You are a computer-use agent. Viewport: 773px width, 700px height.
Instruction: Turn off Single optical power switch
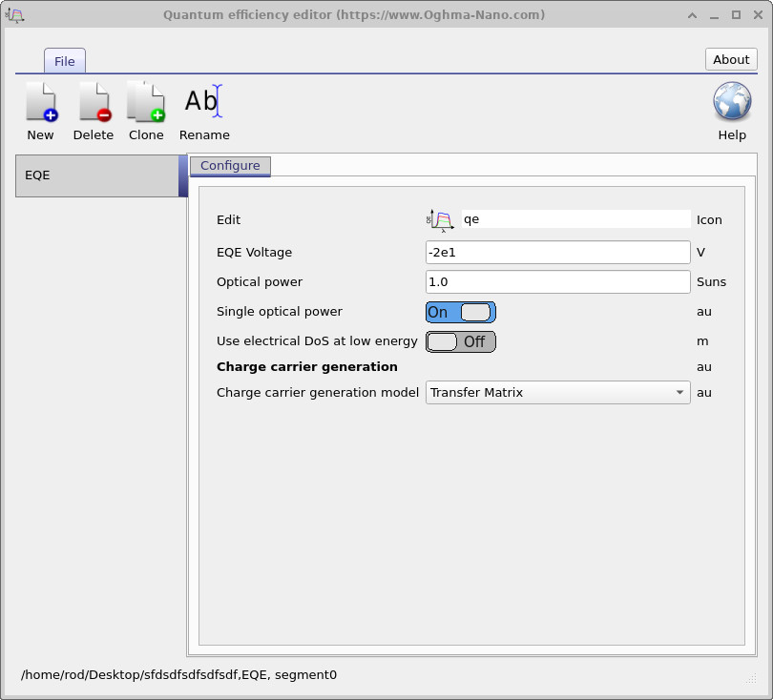[460, 312]
